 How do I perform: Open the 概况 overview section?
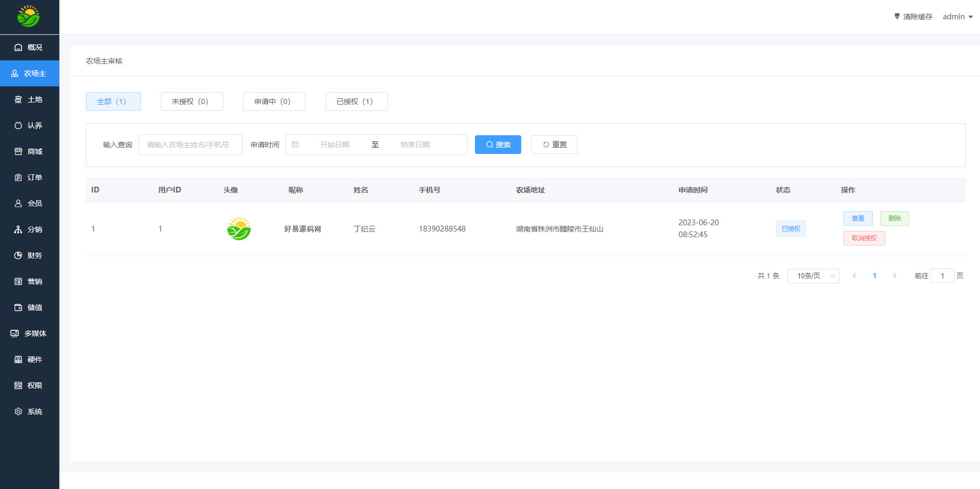[30, 47]
